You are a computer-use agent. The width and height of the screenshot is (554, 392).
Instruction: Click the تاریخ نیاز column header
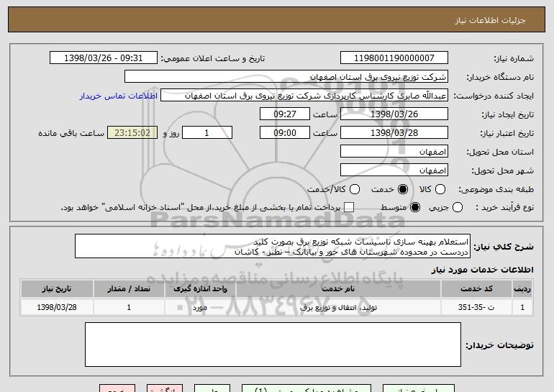click(x=57, y=289)
